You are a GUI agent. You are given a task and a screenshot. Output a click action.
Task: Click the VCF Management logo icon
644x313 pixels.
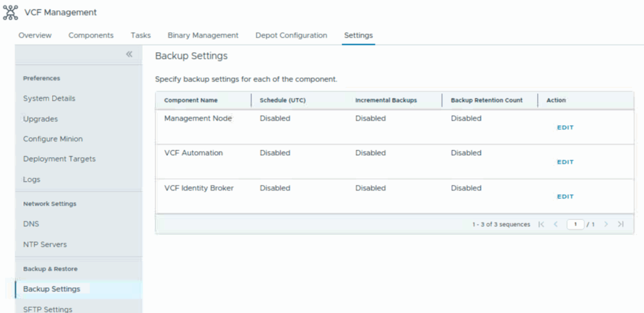point(11,12)
